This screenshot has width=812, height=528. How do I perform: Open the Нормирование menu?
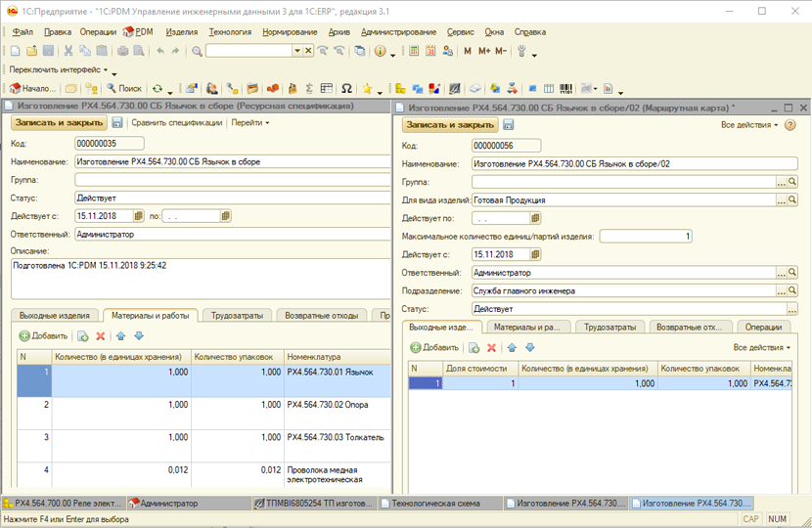pos(290,32)
